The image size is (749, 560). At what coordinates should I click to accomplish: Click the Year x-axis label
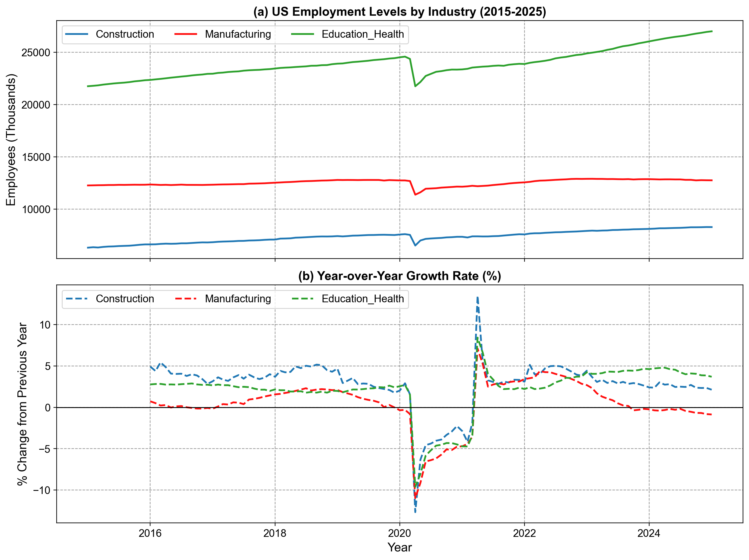[x=400, y=547]
